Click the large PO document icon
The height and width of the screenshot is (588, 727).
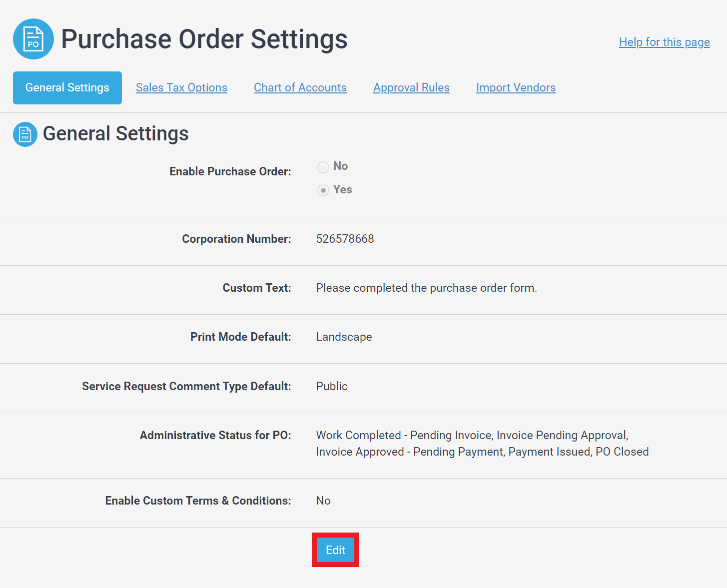click(33, 39)
